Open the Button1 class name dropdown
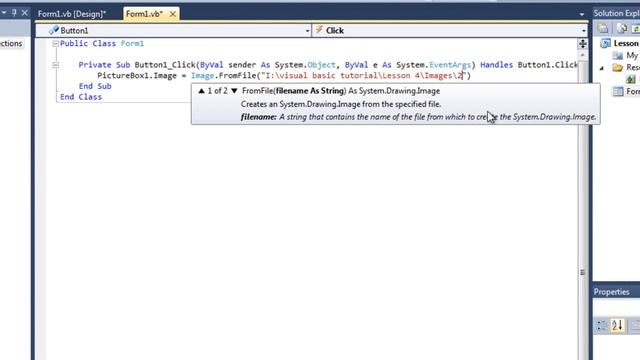Screen dimensions: 640x360 pos(307,31)
